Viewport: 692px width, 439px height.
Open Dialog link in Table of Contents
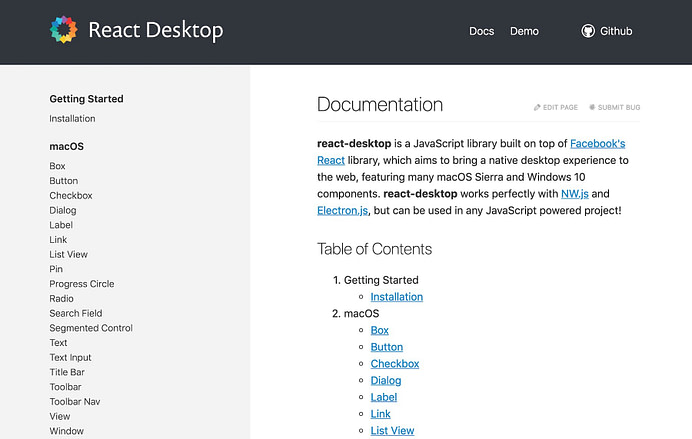[x=386, y=381]
